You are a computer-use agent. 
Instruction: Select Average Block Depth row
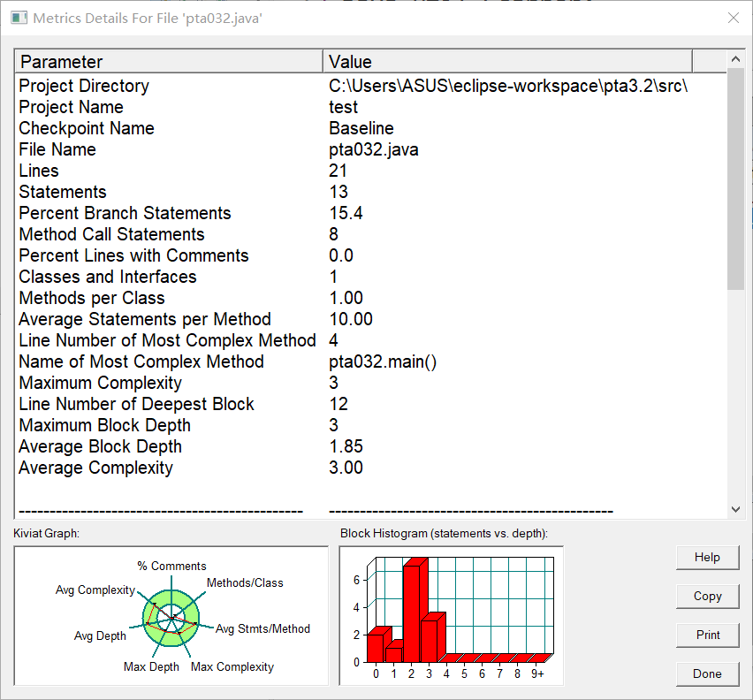click(370, 446)
